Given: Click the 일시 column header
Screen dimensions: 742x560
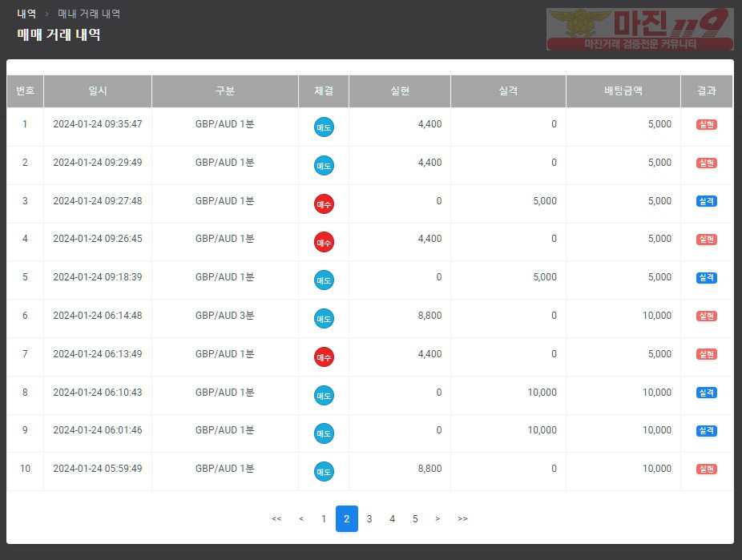Looking at the screenshot, I should (x=98, y=91).
